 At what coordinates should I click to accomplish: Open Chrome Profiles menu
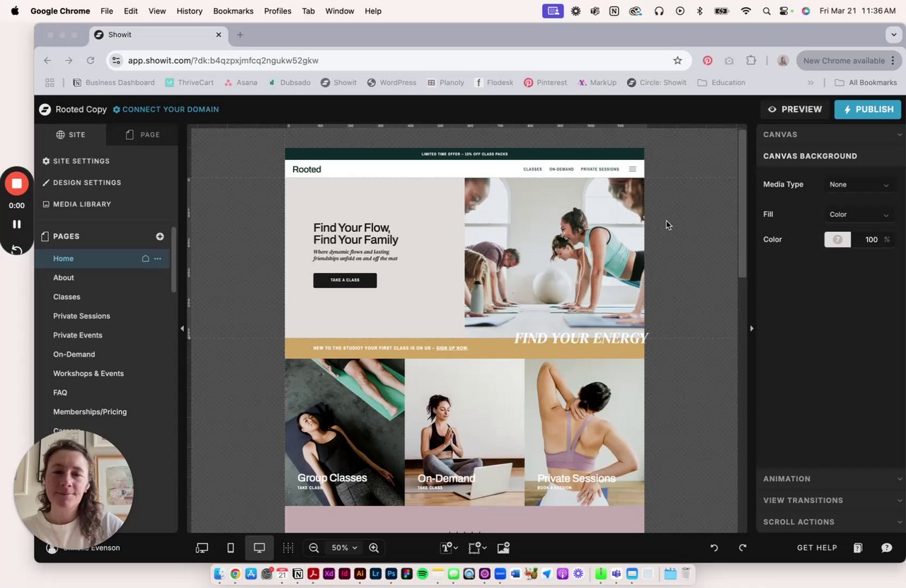pyautogui.click(x=277, y=11)
